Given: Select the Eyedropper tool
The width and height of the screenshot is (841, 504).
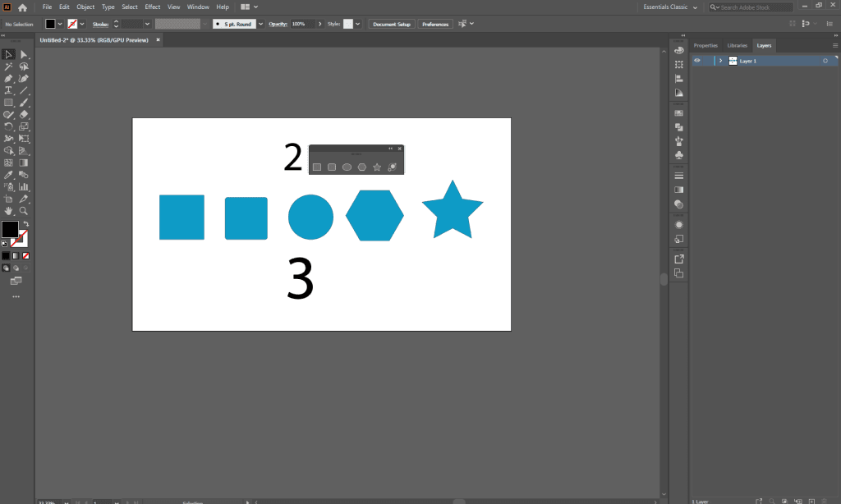Looking at the screenshot, I should tap(8, 175).
